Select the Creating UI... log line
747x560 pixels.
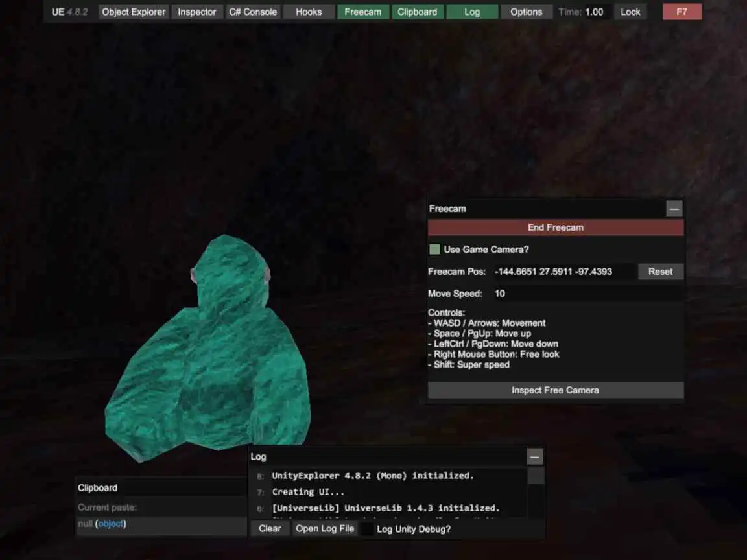[308, 492]
